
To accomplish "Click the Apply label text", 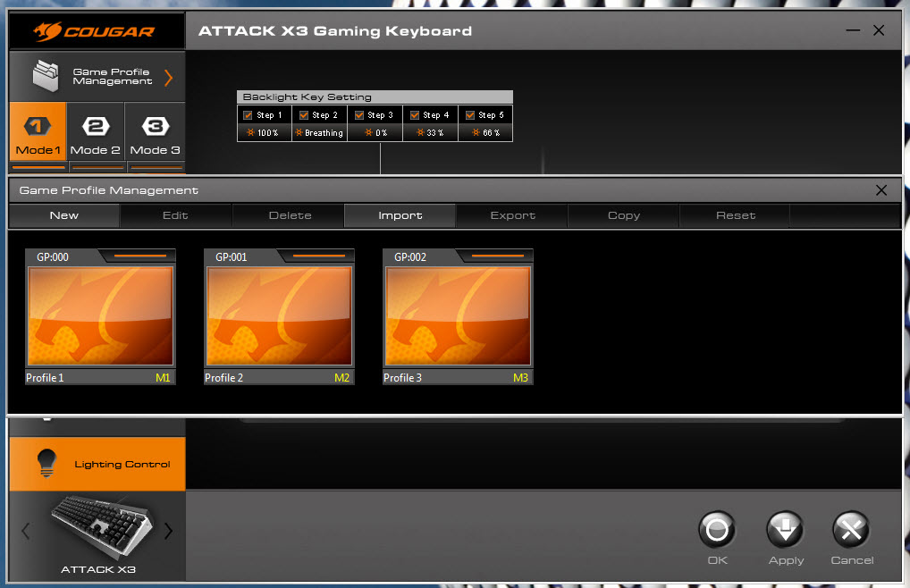I will coord(787,560).
